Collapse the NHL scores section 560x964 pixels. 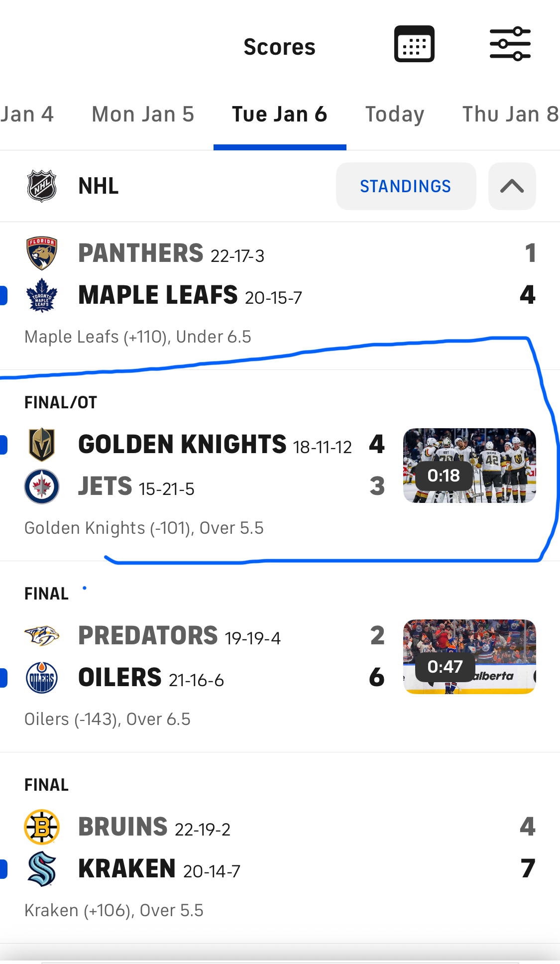(x=512, y=186)
